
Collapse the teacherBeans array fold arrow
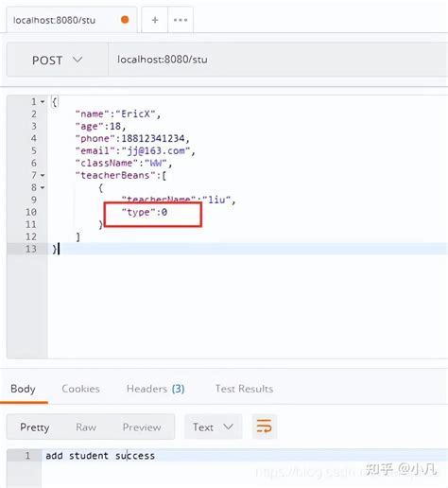(43, 175)
